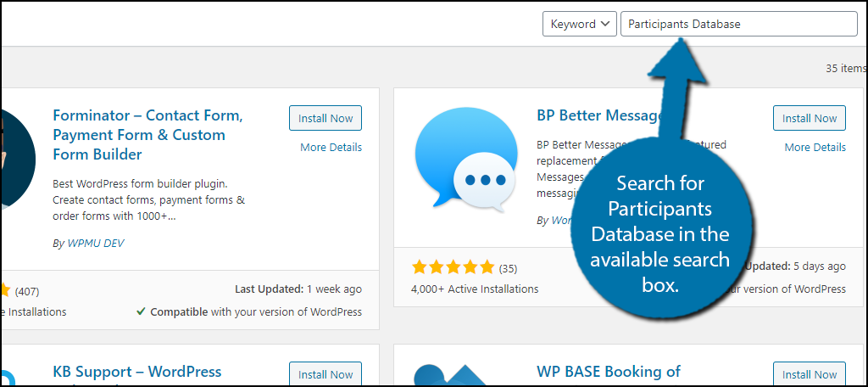Click the (407) ratings count text
868x387 pixels.
pyautogui.click(x=27, y=290)
